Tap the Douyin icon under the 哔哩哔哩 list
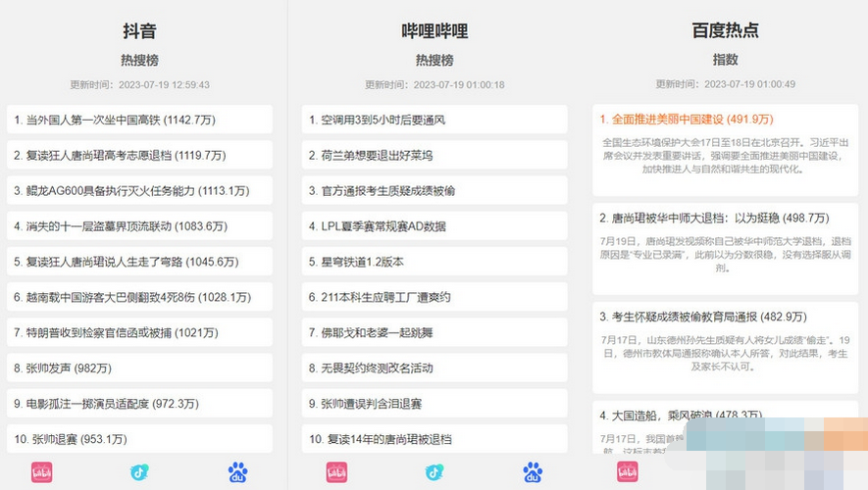The image size is (868, 490). pyautogui.click(x=434, y=472)
